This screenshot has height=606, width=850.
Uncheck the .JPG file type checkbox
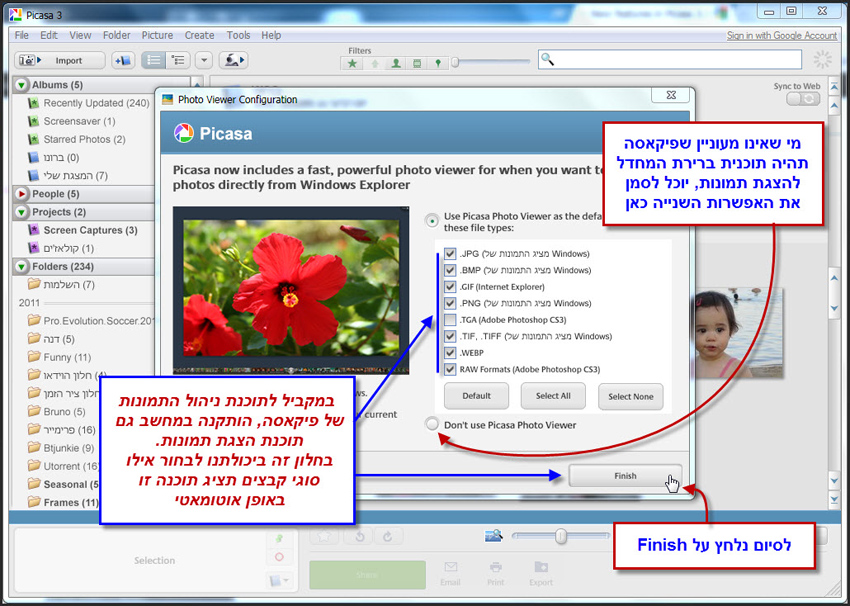click(450, 254)
